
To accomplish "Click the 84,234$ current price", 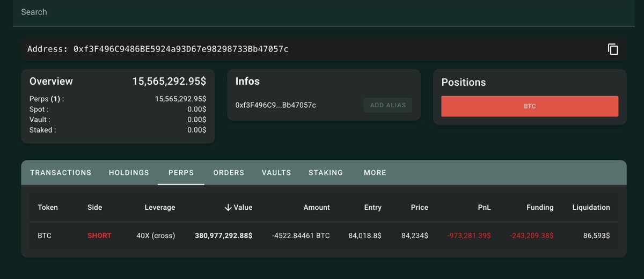I will [415, 236].
